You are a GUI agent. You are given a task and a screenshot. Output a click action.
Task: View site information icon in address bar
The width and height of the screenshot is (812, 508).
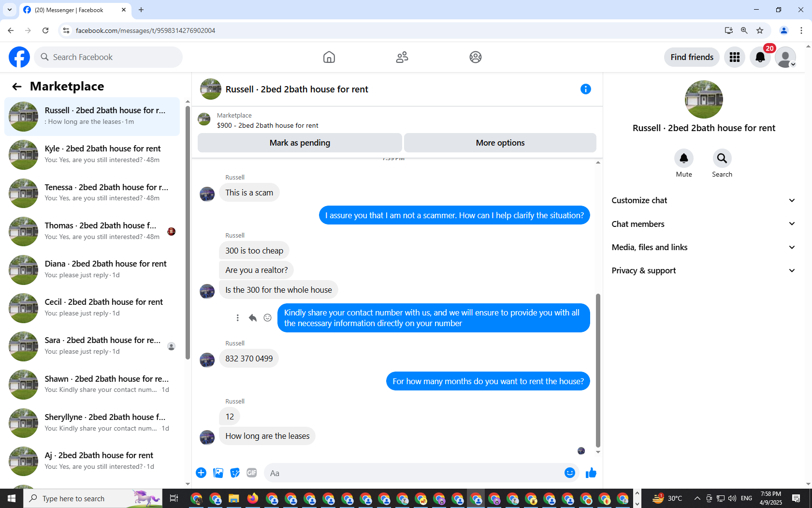coord(66,30)
